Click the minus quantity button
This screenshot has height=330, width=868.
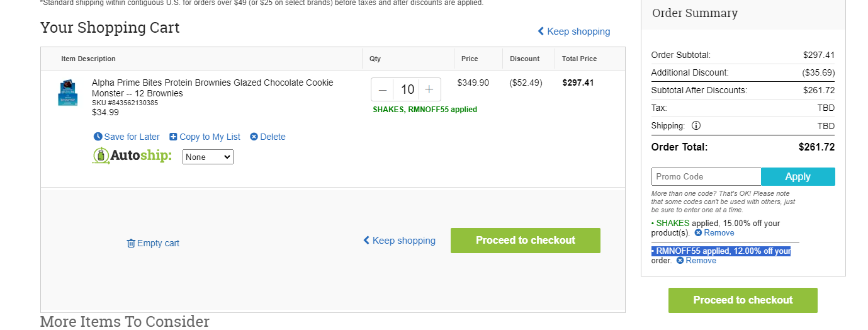click(383, 89)
